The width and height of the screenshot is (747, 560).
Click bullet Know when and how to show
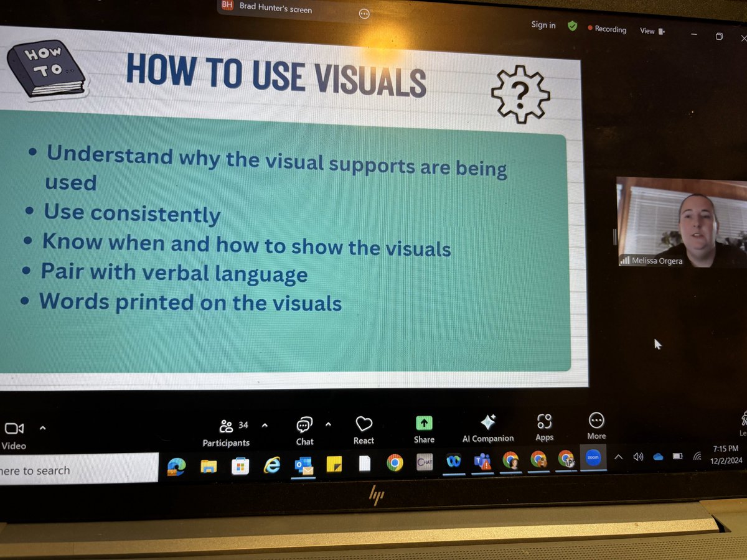point(246,244)
